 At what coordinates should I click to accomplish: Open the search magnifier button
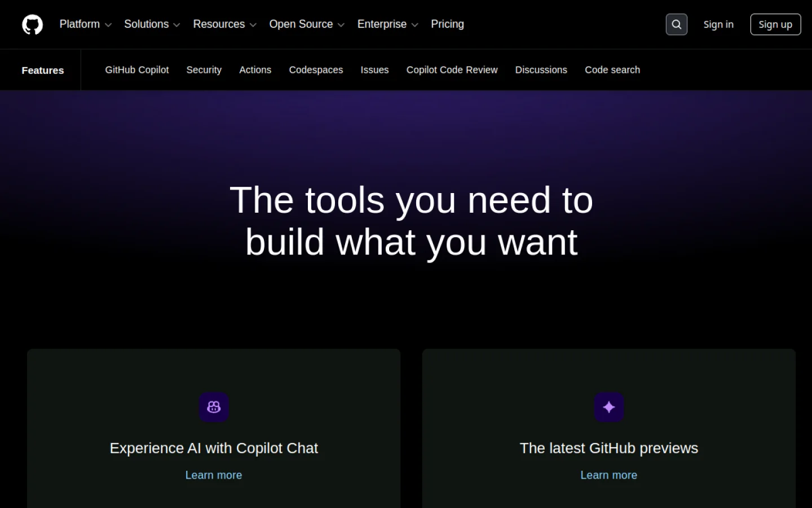tap(676, 24)
